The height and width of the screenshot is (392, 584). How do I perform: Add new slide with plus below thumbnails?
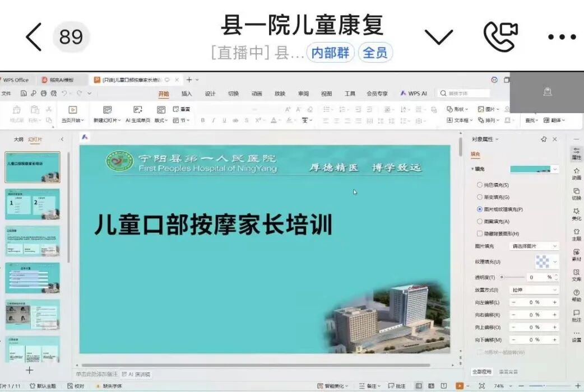pos(29,370)
